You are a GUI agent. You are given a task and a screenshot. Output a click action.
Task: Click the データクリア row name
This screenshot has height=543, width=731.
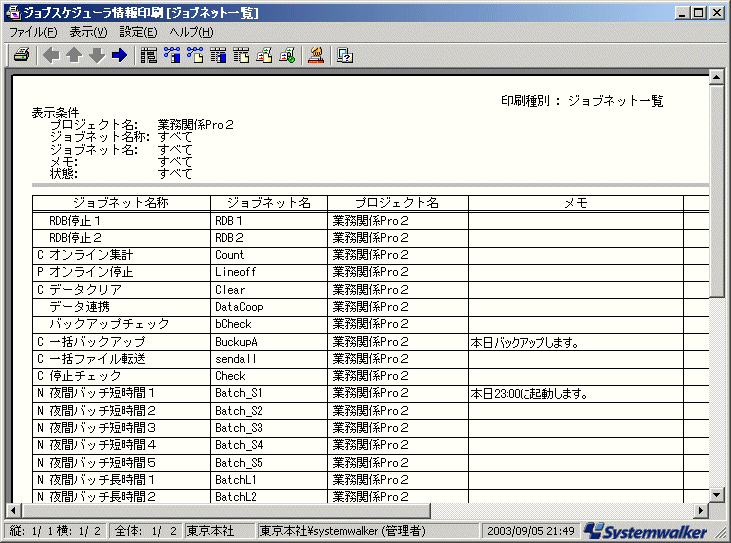(85, 289)
